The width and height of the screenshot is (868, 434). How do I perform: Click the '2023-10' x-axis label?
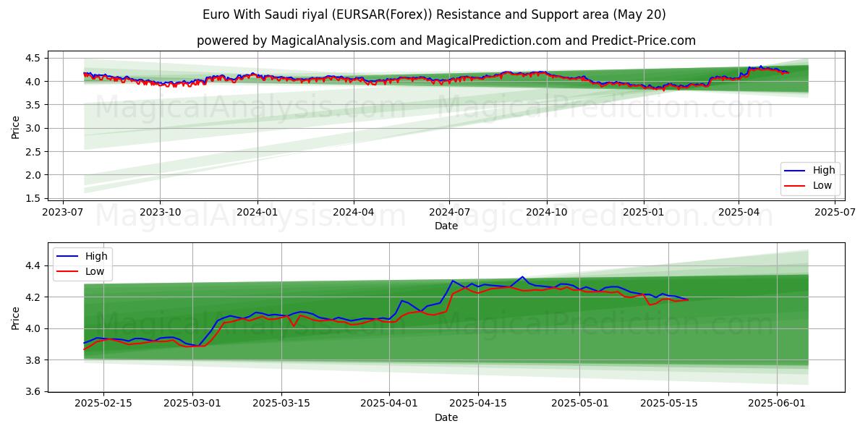(160, 213)
